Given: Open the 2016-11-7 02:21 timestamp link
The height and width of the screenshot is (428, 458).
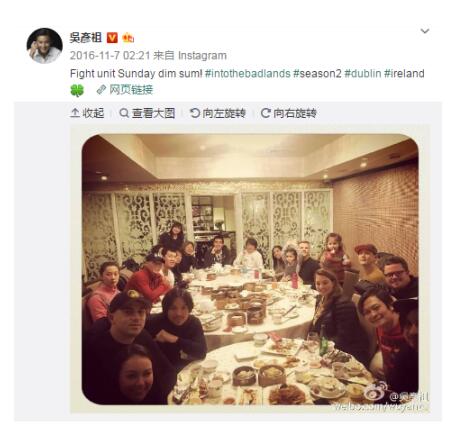Looking at the screenshot, I should click(x=110, y=55).
